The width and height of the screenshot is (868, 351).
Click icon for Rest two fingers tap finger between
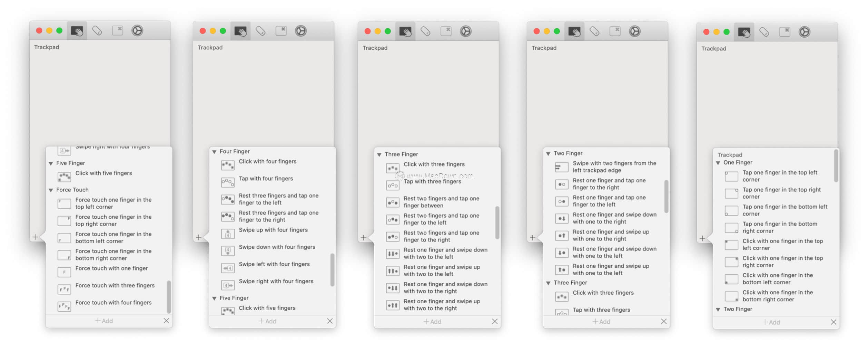click(393, 202)
